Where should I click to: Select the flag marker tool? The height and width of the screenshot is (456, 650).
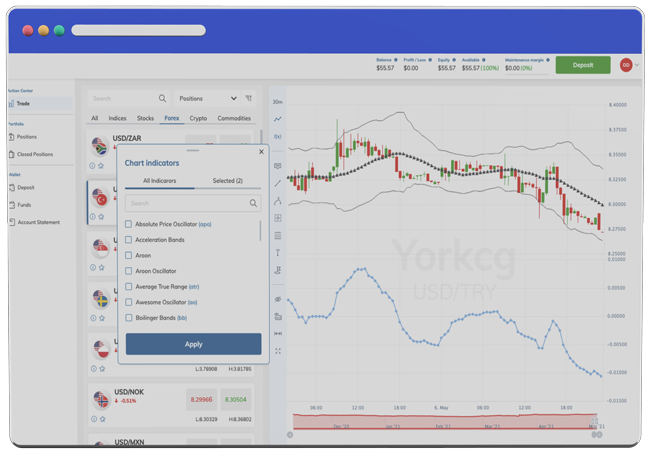click(x=278, y=270)
